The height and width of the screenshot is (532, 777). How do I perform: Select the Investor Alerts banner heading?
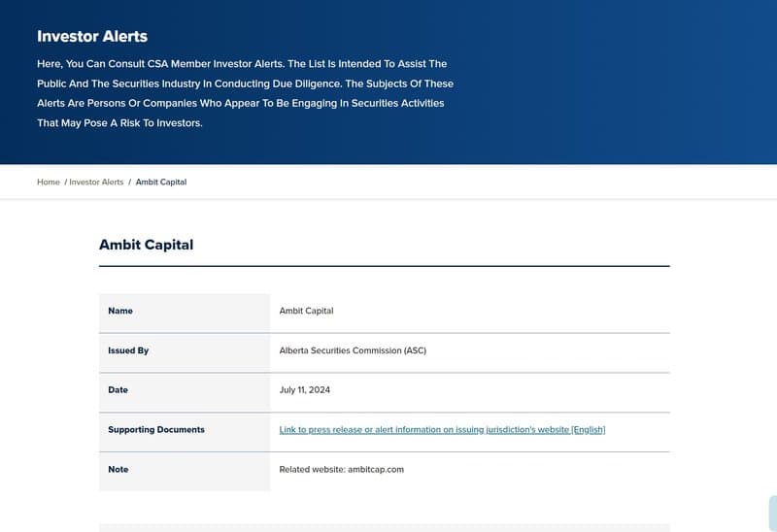[x=92, y=36]
